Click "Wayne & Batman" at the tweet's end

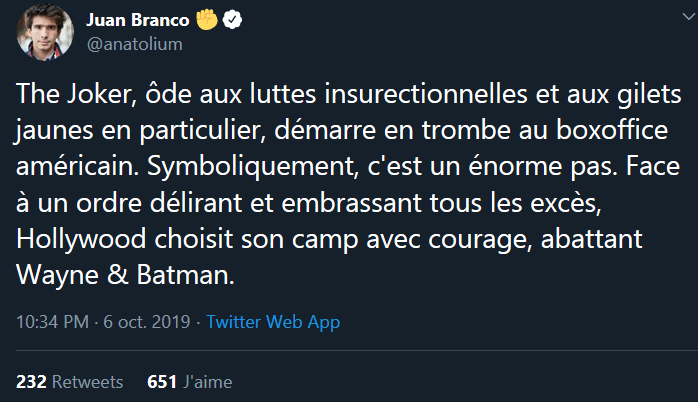[x=126, y=274]
